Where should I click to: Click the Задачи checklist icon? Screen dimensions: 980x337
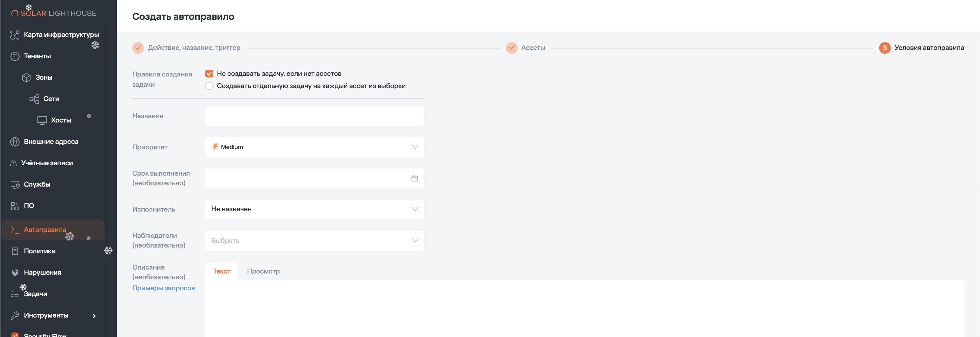(x=15, y=294)
